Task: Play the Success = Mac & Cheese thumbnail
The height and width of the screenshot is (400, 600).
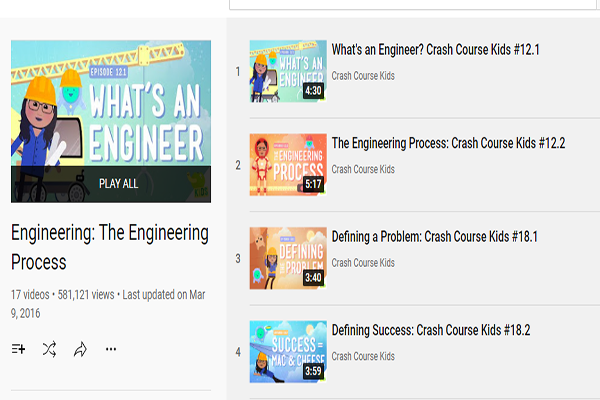Action: (x=287, y=351)
